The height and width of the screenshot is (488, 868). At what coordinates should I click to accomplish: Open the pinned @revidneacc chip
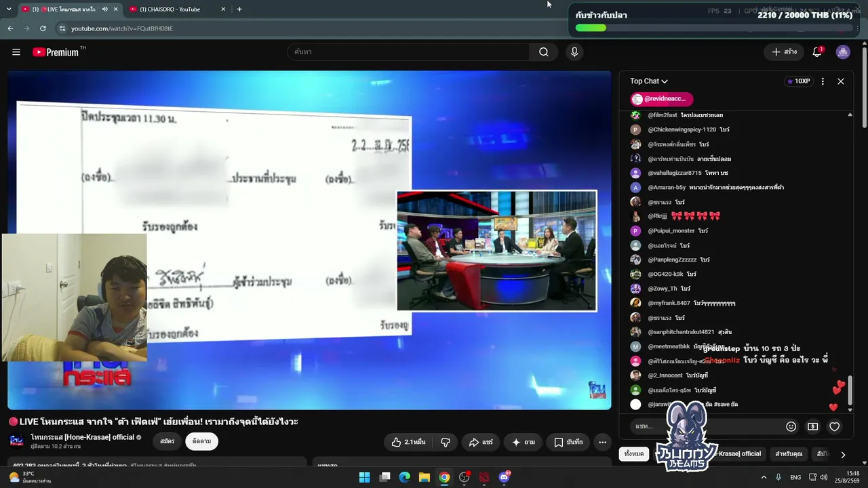(x=662, y=99)
